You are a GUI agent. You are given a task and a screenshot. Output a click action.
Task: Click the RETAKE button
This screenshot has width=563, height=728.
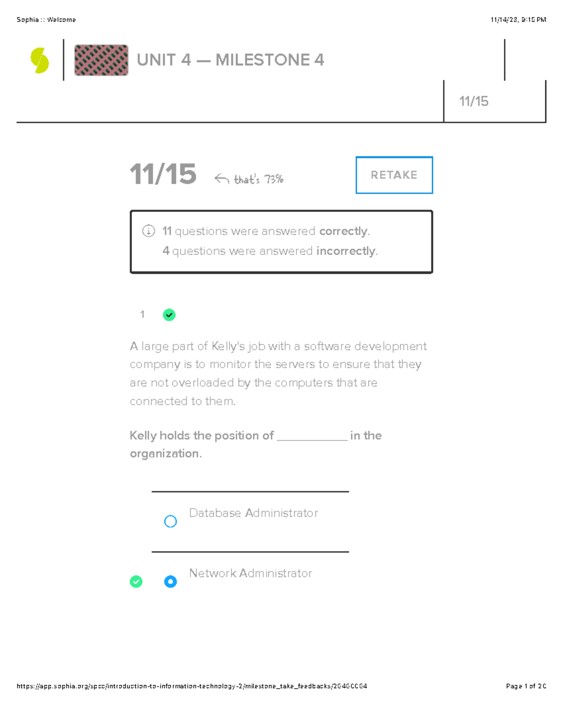(x=394, y=175)
